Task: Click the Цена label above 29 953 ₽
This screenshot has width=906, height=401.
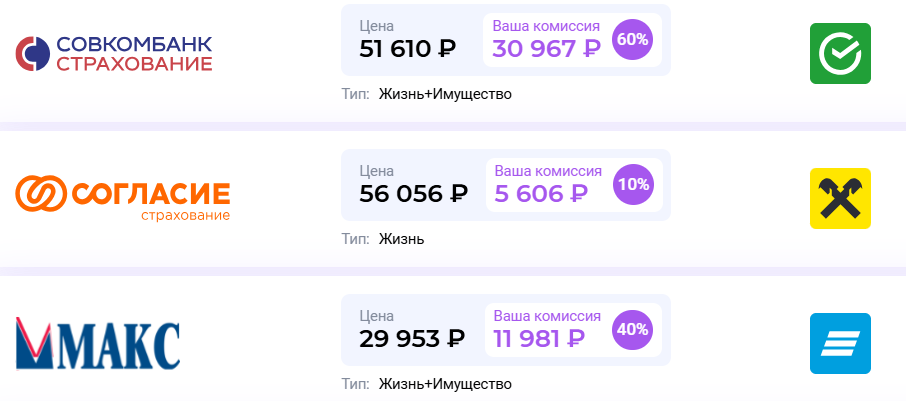Action: click(x=377, y=315)
